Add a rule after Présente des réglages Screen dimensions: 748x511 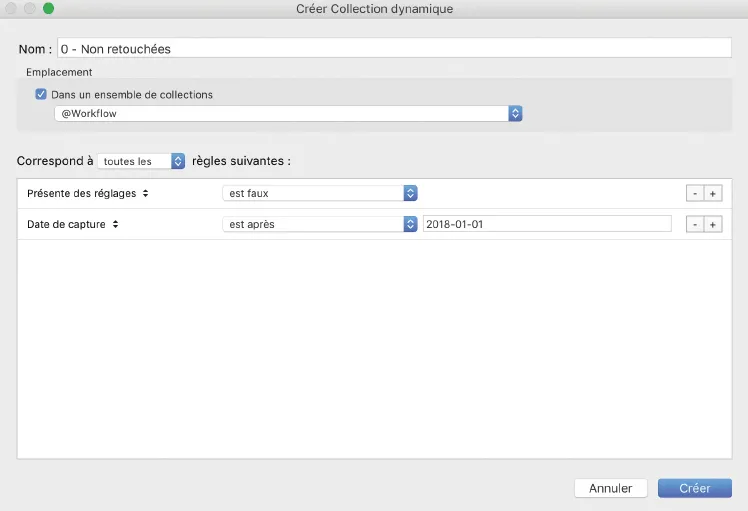tap(713, 194)
